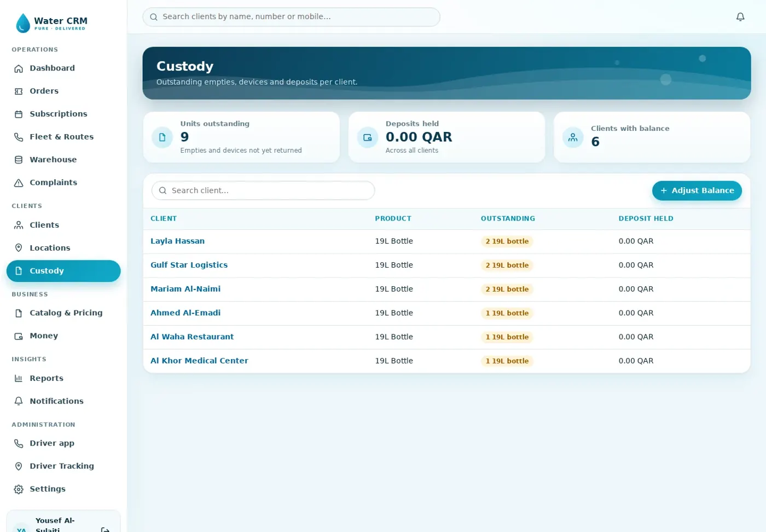Click the Fleet & Routes phone icon
Image resolution: width=766 pixels, height=532 pixels.
19,137
